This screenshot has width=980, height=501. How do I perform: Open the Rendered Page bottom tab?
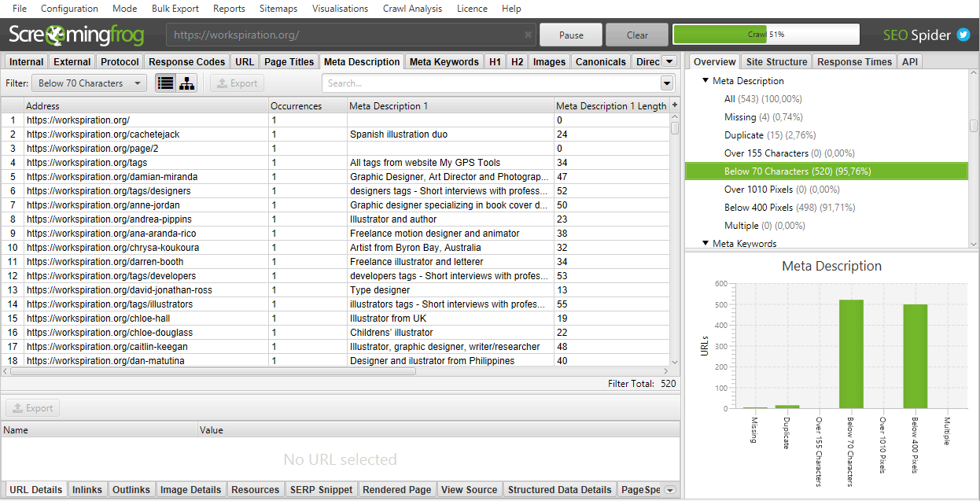[397, 489]
